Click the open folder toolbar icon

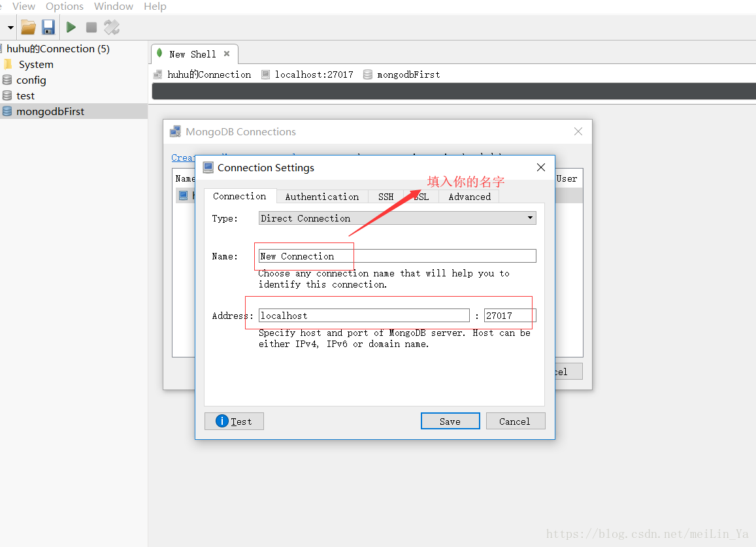click(x=28, y=27)
